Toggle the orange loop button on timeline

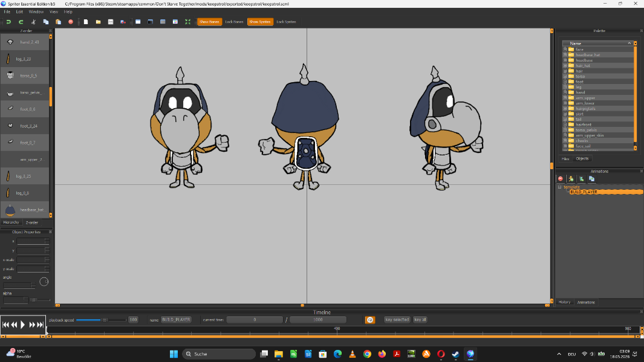click(370, 320)
